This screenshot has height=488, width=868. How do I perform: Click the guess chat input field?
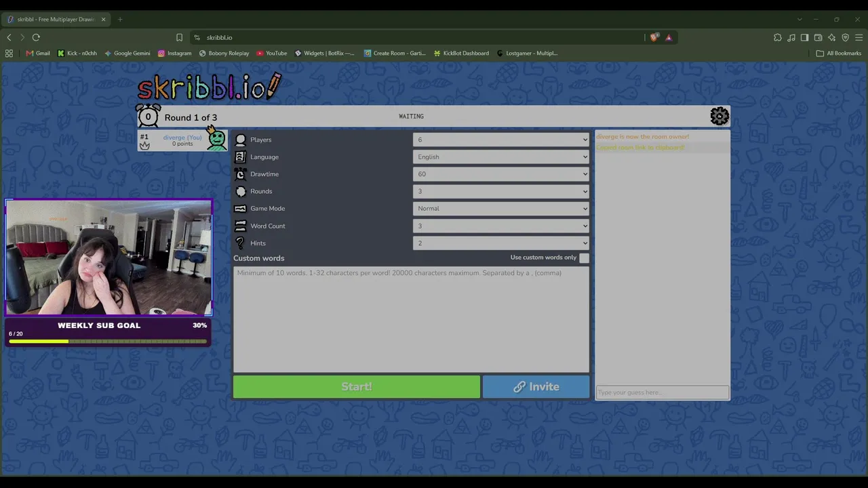pyautogui.click(x=663, y=392)
